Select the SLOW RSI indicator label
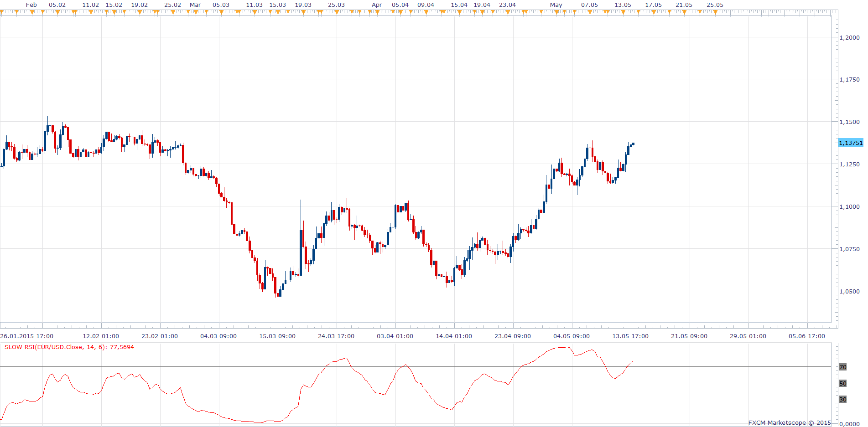 pyautogui.click(x=69, y=347)
